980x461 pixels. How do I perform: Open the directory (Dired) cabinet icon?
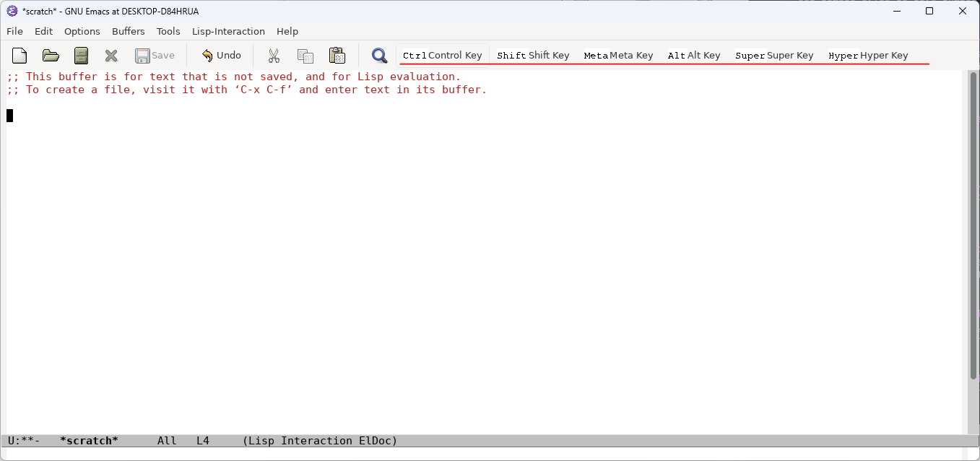coord(81,56)
